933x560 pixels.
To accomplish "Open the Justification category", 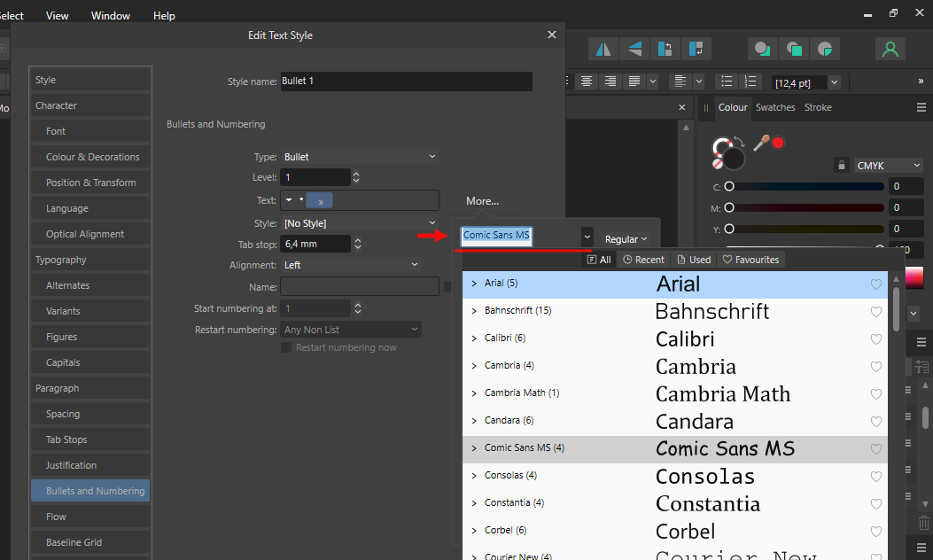I will click(90, 465).
